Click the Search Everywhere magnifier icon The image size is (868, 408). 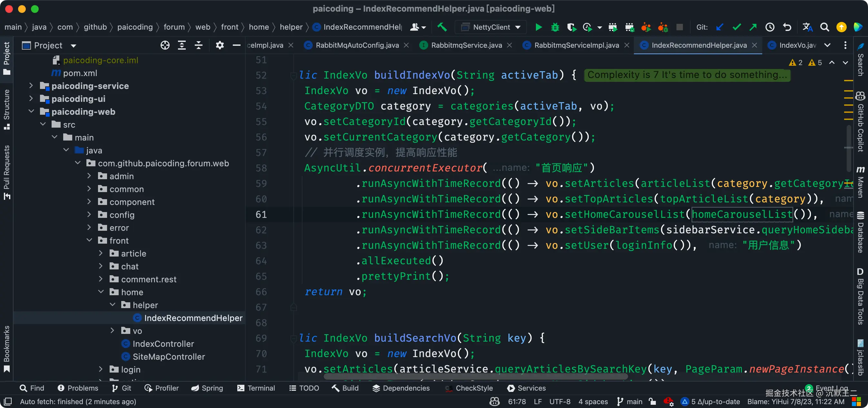pos(824,27)
